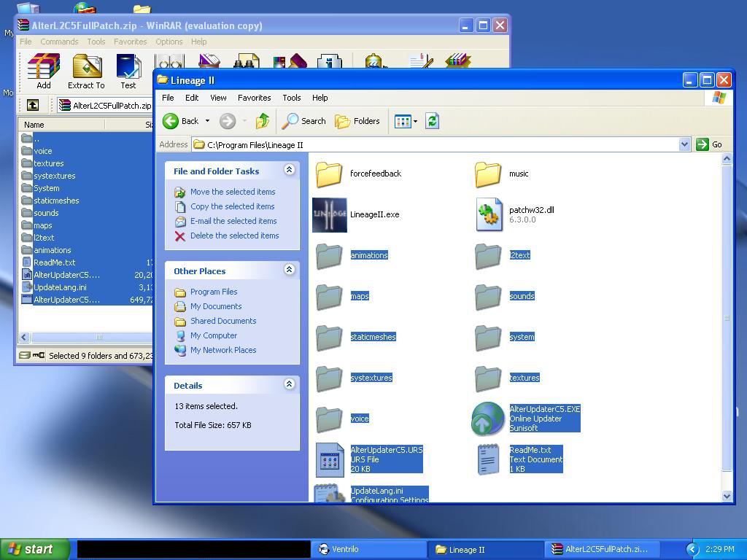Click the Add button in WinRAR toolbar
This screenshot has width=747, height=560.
pyautogui.click(x=43, y=71)
